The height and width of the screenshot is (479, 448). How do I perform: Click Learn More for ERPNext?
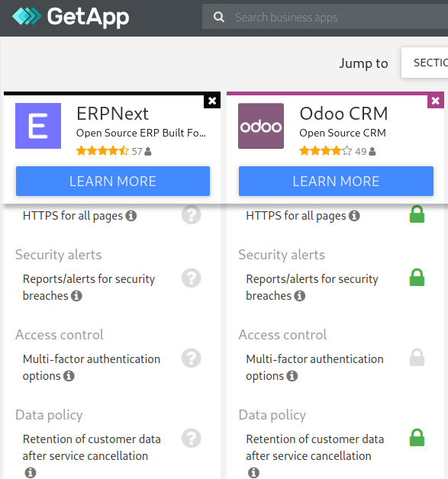113,182
